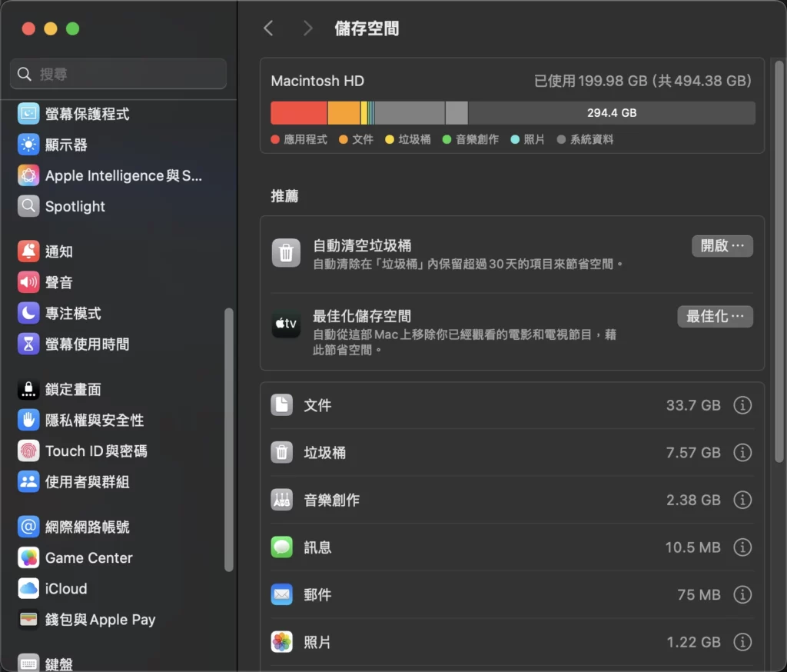The image size is (787, 672).
Task: Click the 294.4 GB free space segment
Action: point(611,113)
